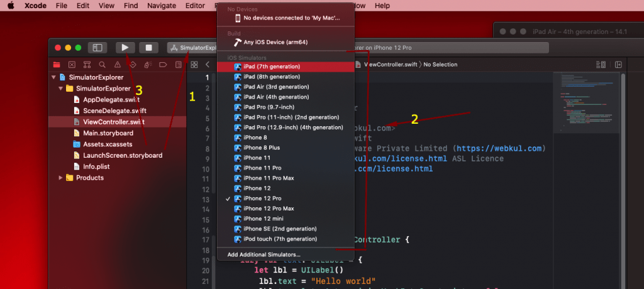Select Any iOS Device (arm64) build target

pos(286,42)
